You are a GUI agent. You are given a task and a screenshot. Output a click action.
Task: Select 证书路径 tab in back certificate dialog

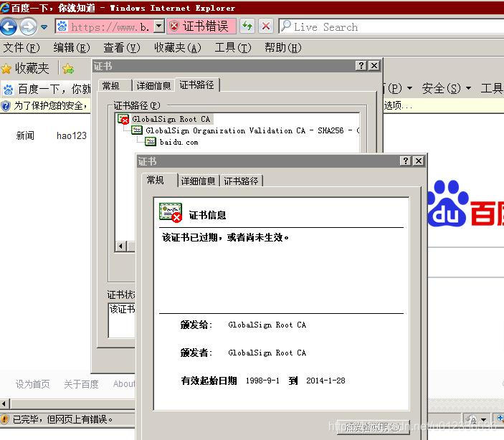(x=196, y=85)
